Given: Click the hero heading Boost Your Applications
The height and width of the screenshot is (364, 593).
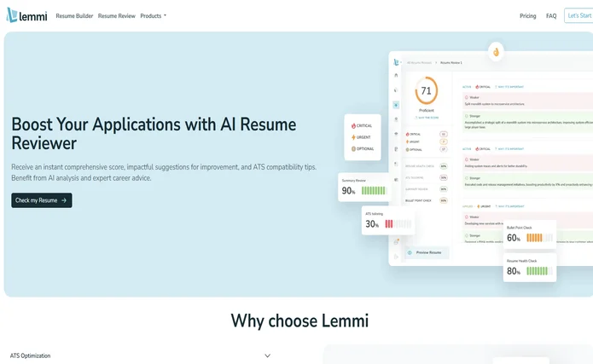Looking at the screenshot, I should pos(154,134).
